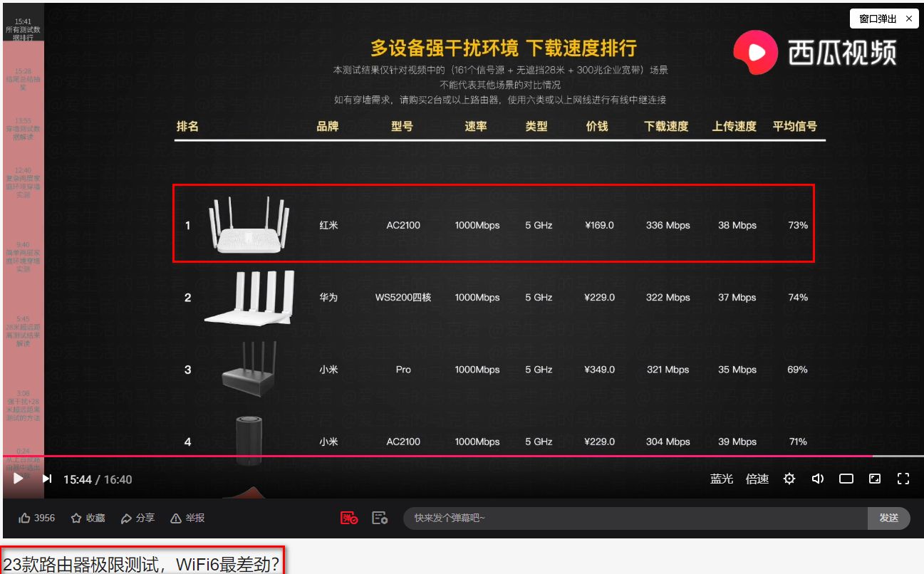Click the 红米 AC2100 router image

(x=249, y=225)
